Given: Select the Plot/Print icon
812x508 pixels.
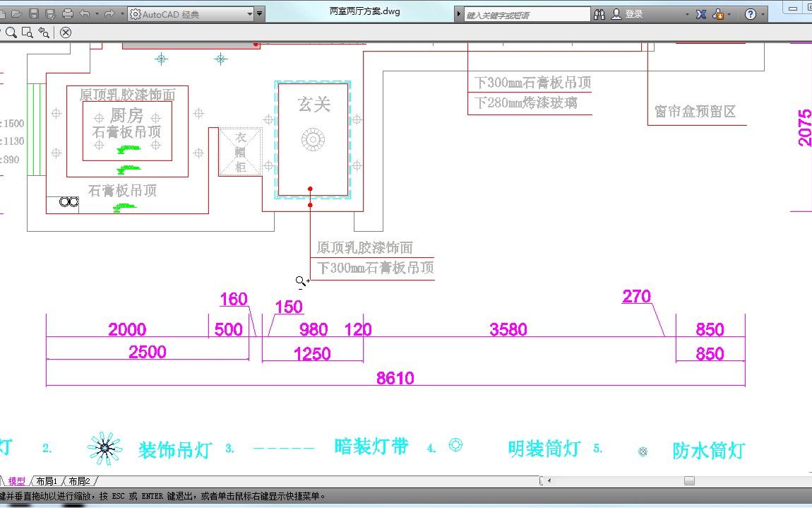Looking at the screenshot, I should click(67, 13).
